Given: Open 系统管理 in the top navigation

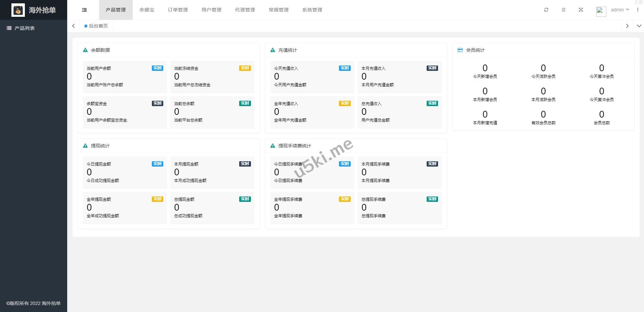Looking at the screenshot, I should [x=312, y=10].
